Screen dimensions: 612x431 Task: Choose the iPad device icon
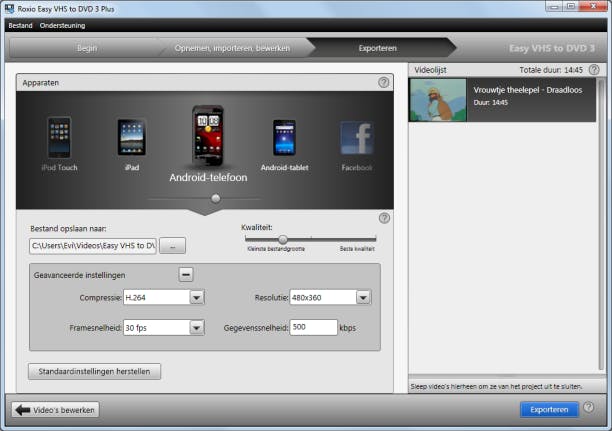tap(132, 137)
